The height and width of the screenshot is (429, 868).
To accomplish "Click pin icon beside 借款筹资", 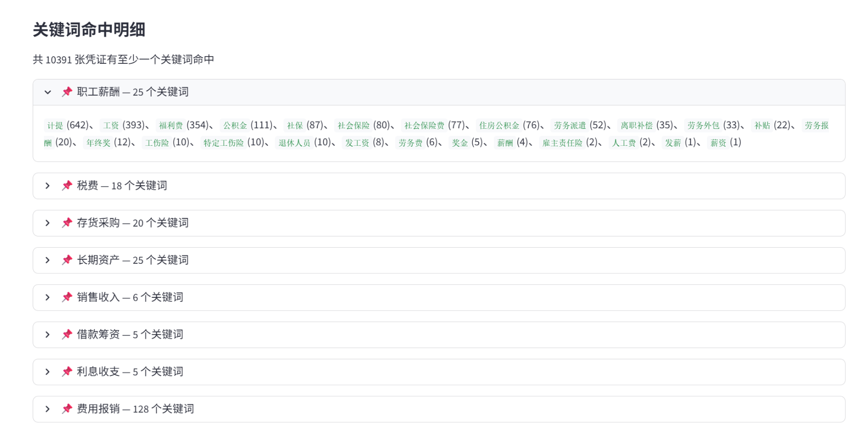I will click(x=67, y=334).
